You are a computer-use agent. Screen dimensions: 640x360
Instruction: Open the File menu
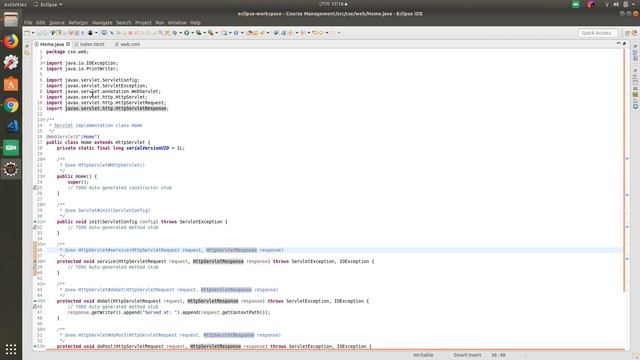28,22
